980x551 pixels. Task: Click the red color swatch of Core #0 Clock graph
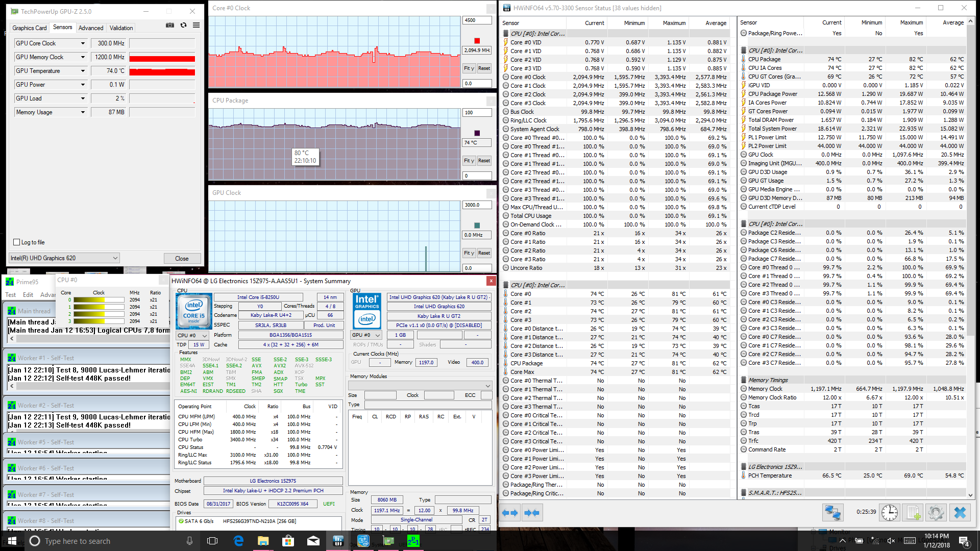pyautogui.click(x=477, y=41)
